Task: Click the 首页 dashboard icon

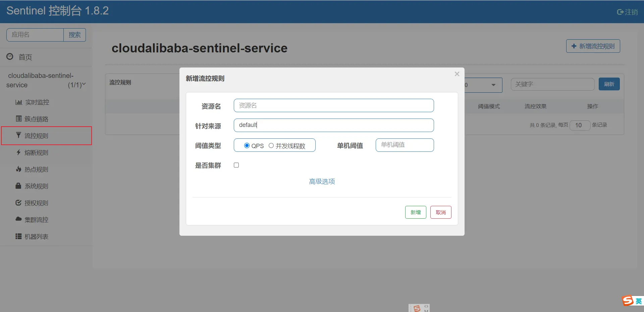Action: point(10,56)
